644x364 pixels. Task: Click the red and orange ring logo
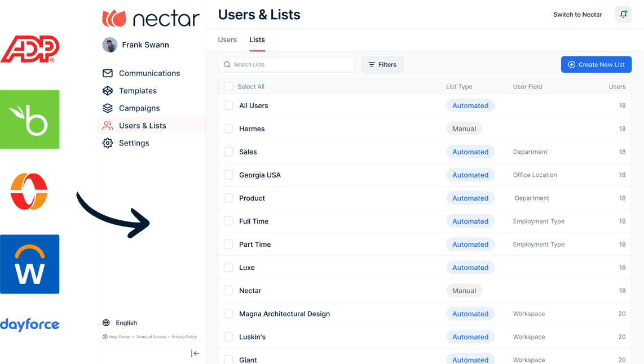[29, 191]
